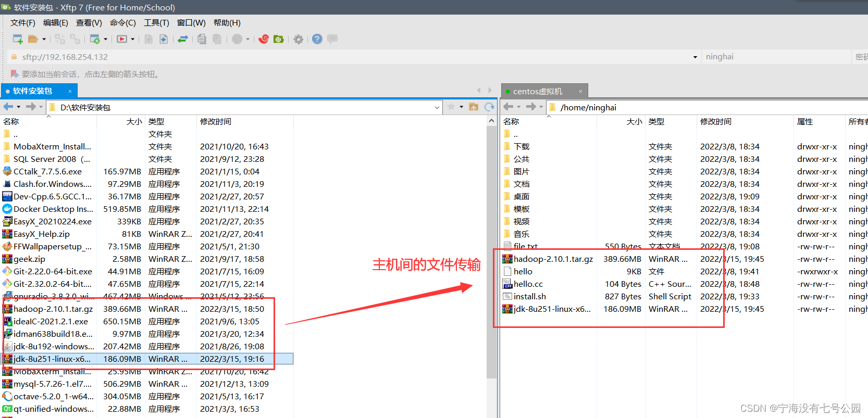The height and width of the screenshot is (418, 868).
Task: Select remote file install.sh
Action: [685, 296]
